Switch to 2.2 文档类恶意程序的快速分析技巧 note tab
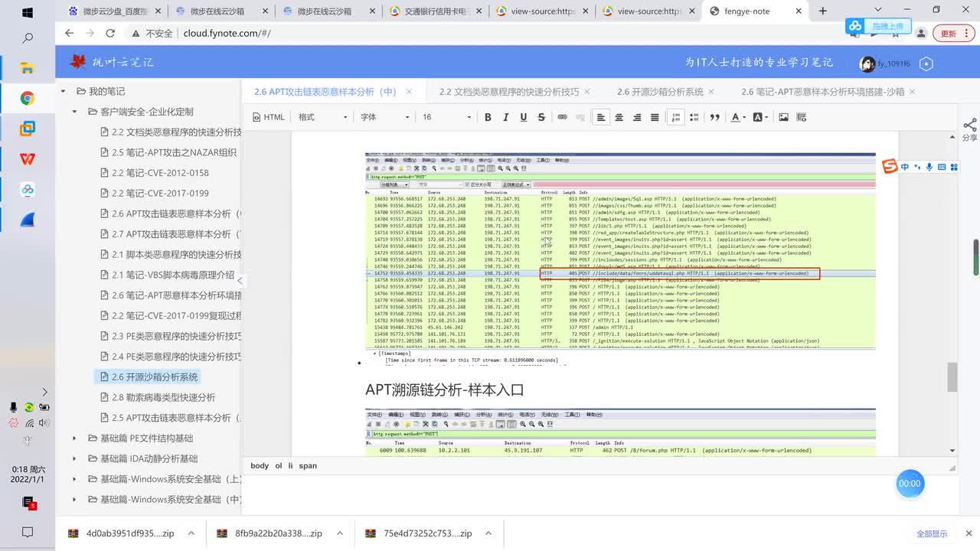The height and width of the screenshot is (551, 980). point(509,92)
